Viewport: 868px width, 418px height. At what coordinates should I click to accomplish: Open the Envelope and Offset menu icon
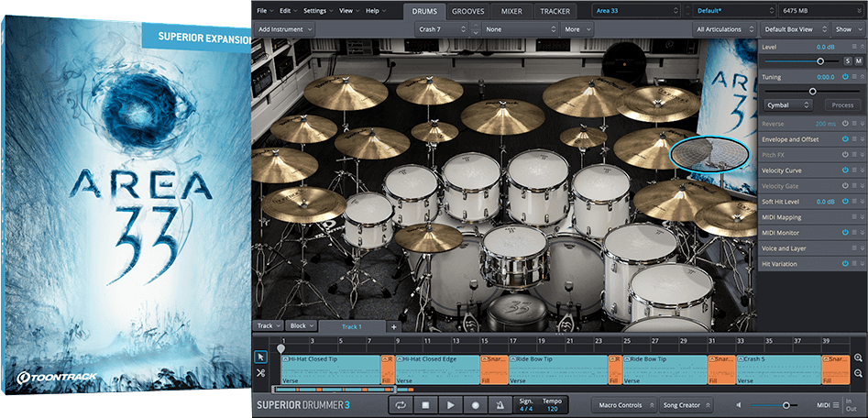(854, 139)
